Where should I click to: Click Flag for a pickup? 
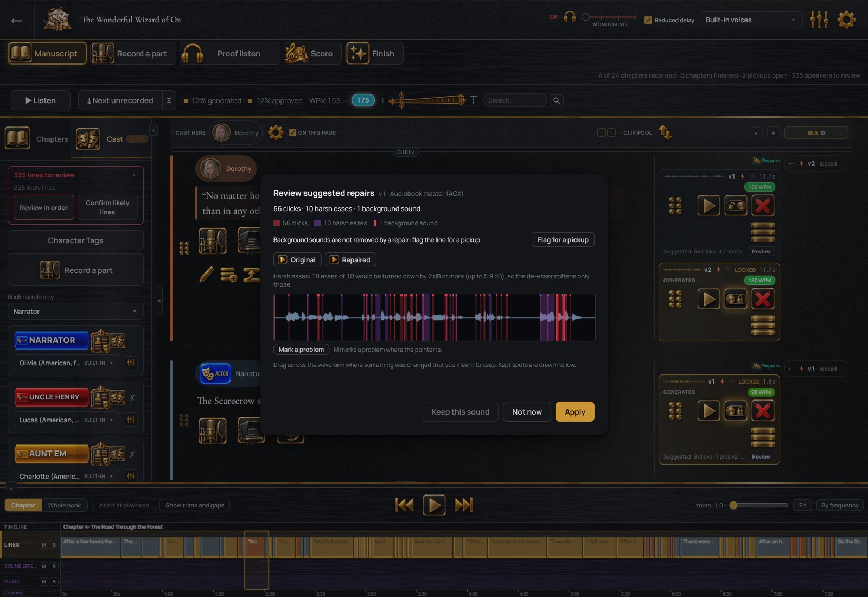pyautogui.click(x=563, y=240)
